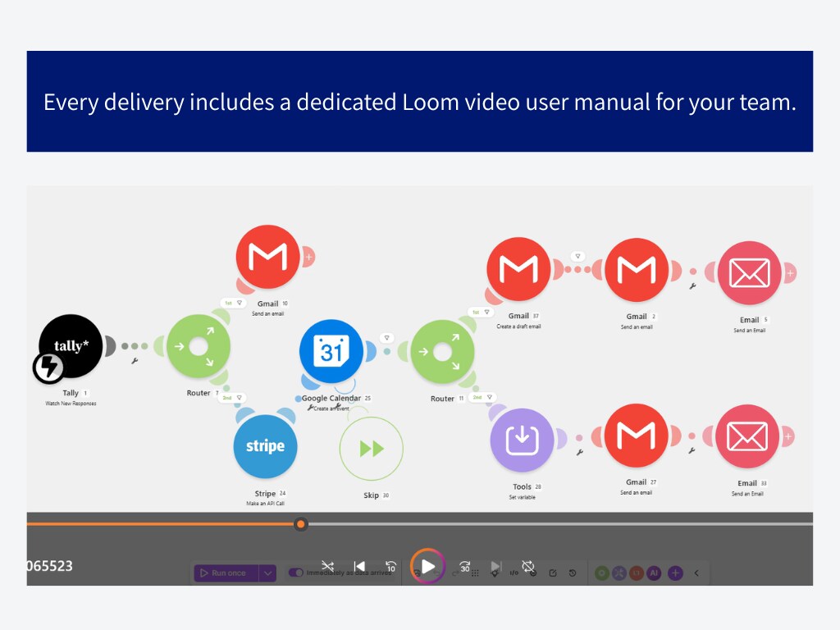Click the purple plus circle in the toolbar
Screen dimensions: 840x630
pos(676,573)
